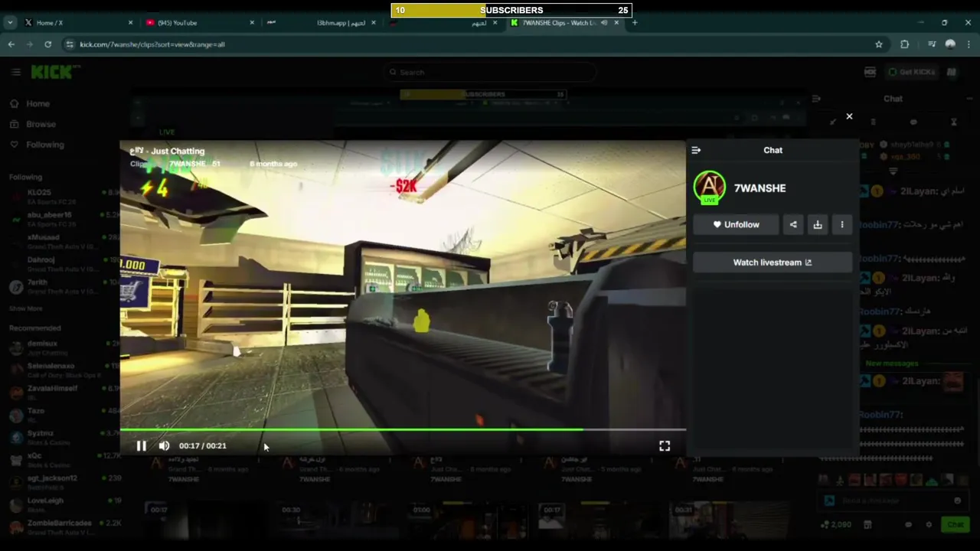
Task: Open a new browser tab
Action: pos(635,22)
